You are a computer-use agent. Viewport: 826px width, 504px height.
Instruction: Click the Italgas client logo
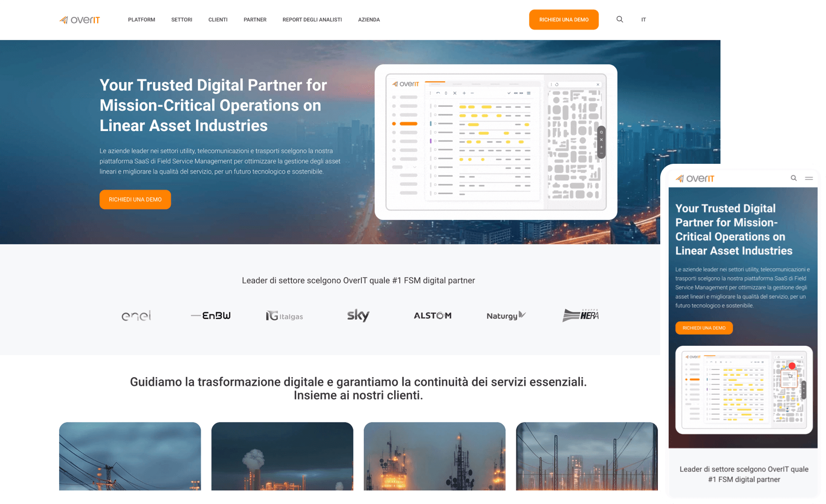coord(284,316)
